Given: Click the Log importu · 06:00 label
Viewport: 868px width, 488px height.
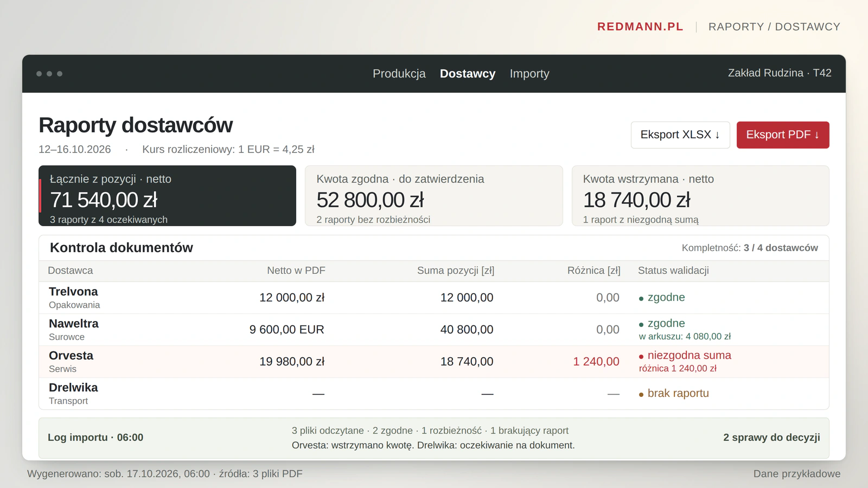Looking at the screenshot, I should [95, 438].
